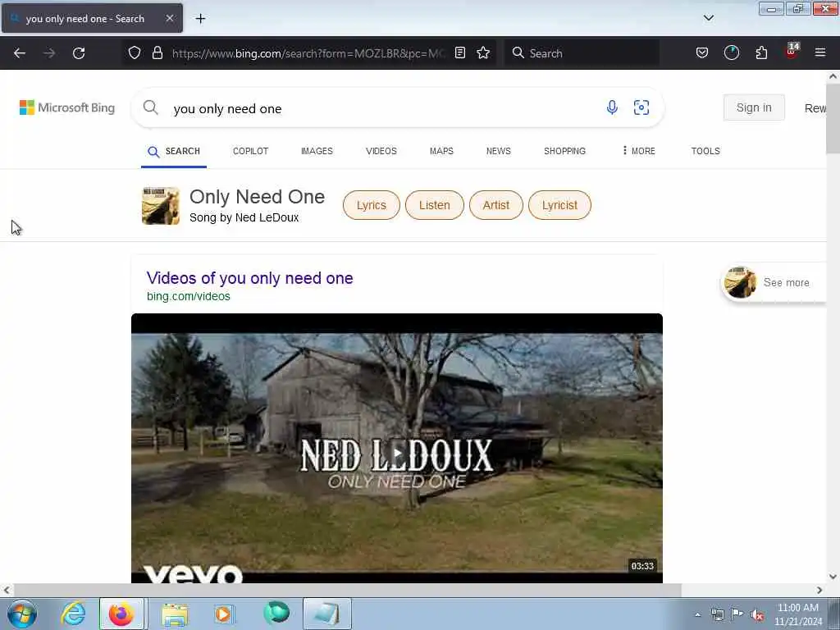The image size is (840, 630).
Task: Click the Microsoft Bing logo
Action: coord(67,107)
